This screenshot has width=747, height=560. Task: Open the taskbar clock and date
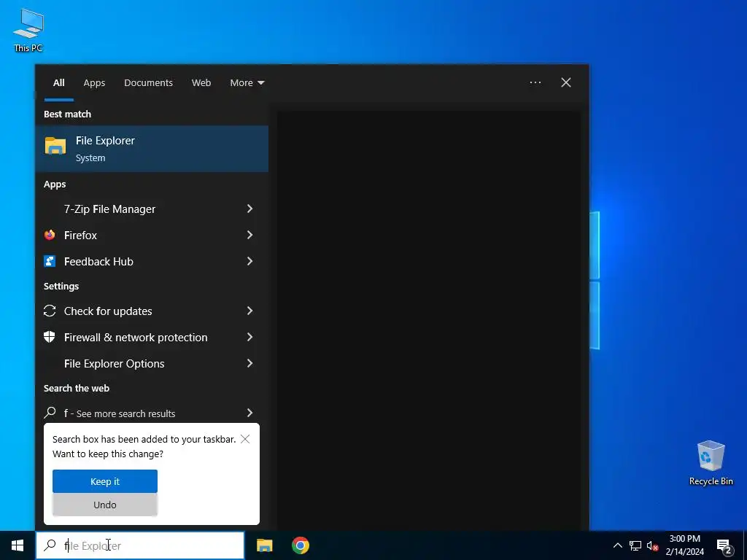click(684, 545)
